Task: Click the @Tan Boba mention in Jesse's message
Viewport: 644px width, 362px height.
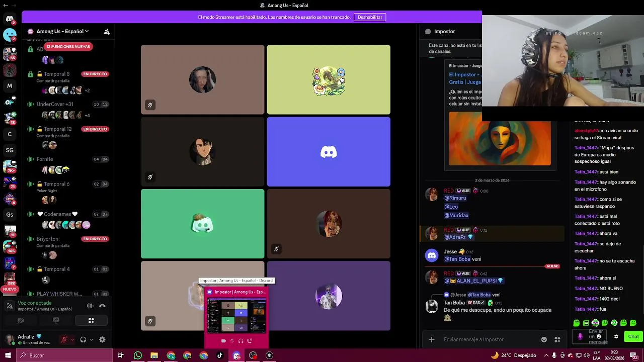Action: coord(457,259)
